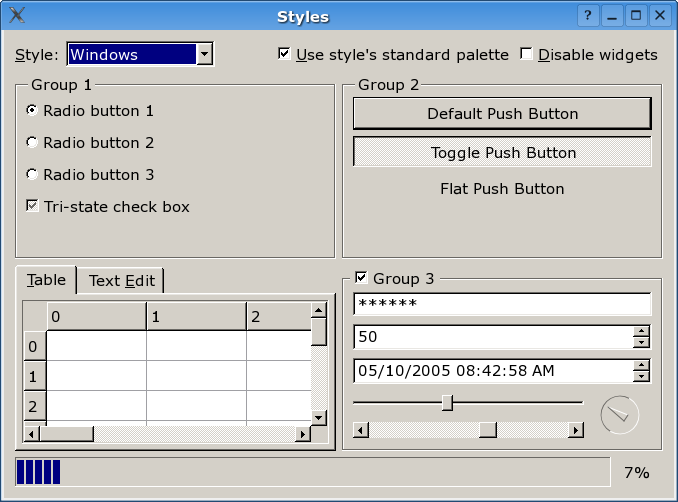Click the X11 window menu icon
The image size is (678, 502).
(x=17, y=16)
